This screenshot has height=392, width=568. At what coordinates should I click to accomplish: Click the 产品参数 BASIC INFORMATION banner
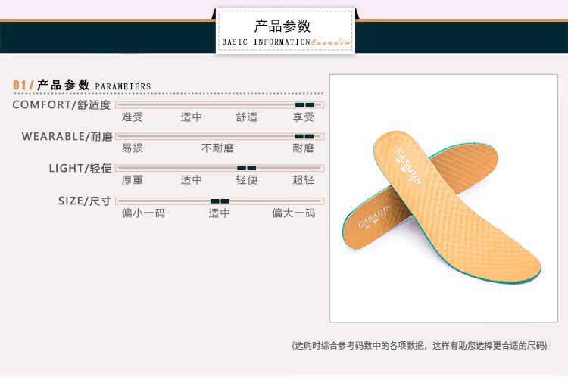pos(286,33)
